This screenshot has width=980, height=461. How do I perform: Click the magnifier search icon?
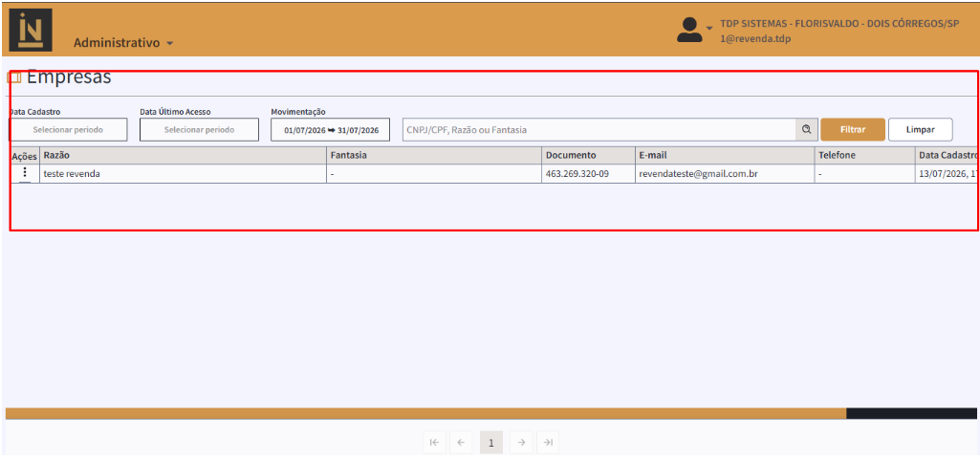[806, 130]
